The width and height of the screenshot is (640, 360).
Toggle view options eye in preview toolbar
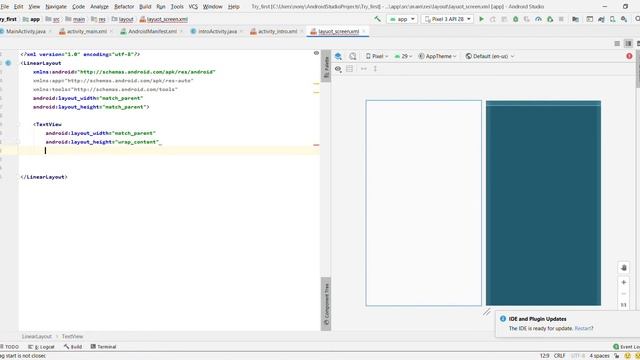338,69
